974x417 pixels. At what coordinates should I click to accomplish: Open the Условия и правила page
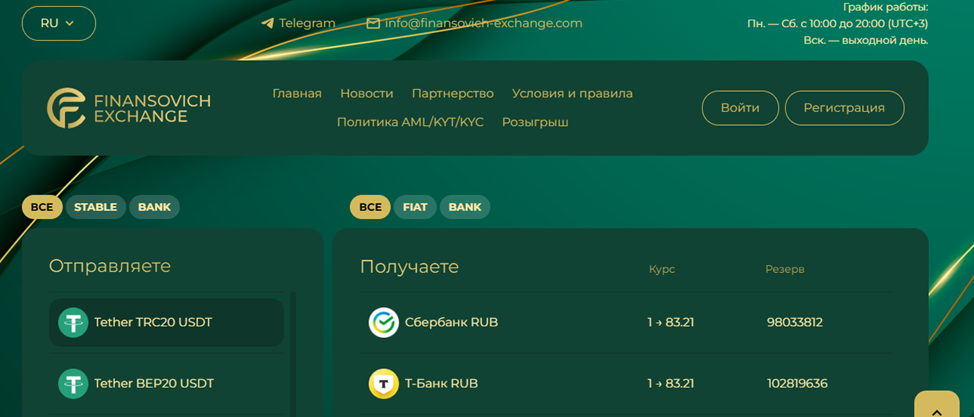[x=572, y=94]
